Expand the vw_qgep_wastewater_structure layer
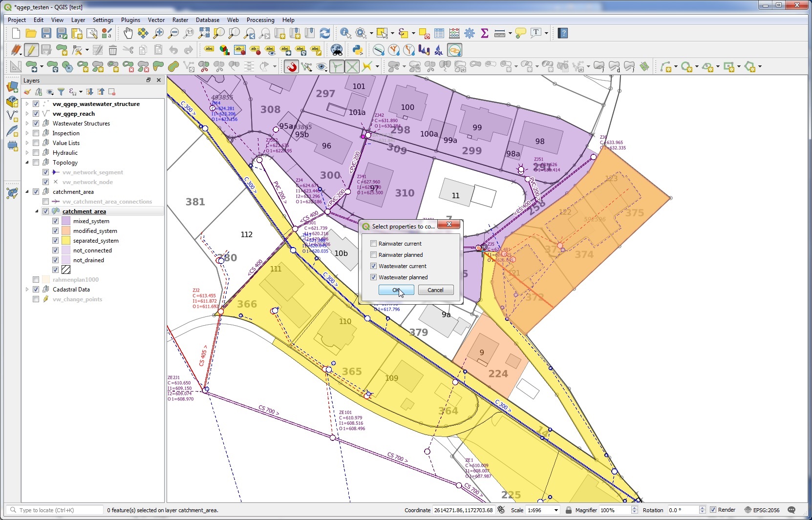The height and width of the screenshot is (520, 812). click(x=27, y=104)
